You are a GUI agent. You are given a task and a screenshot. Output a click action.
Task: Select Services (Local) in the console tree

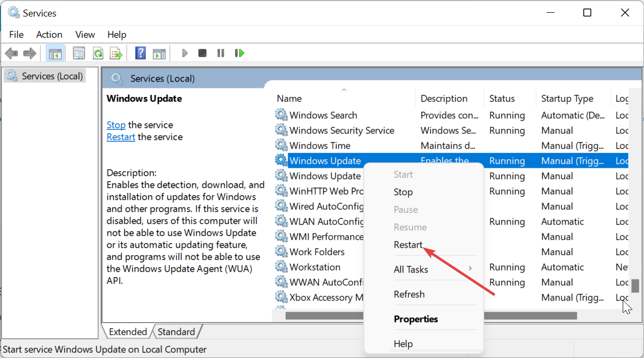pyautogui.click(x=52, y=76)
